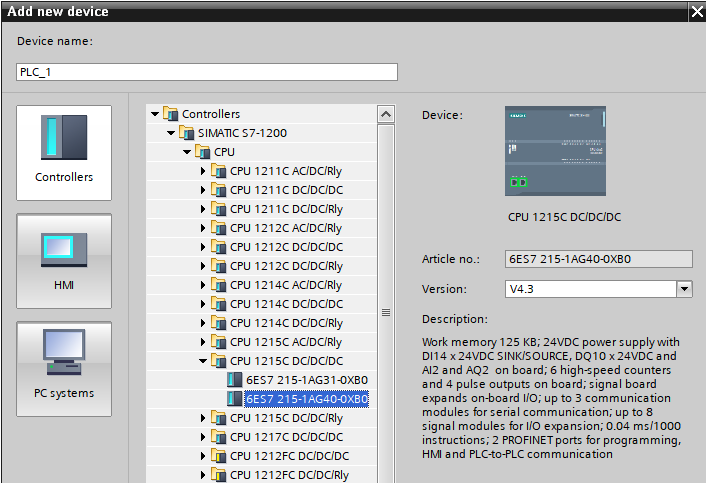Viewport: 706px width, 483px height.
Task: Click the SIMATIC S7-1200 folder icon
Action: [x=187, y=133]
